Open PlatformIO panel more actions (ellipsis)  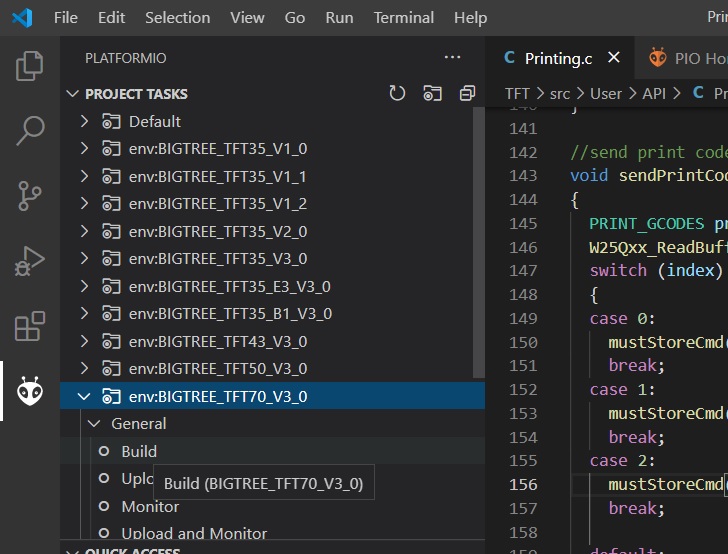(452, 58)
